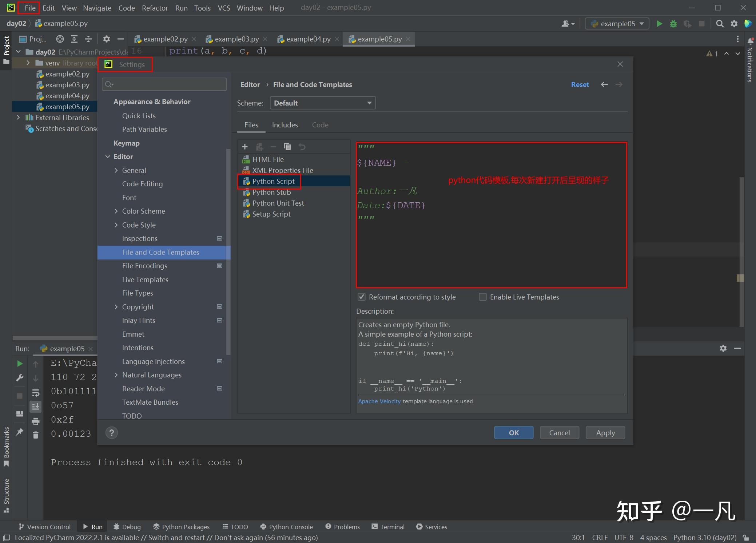
Task: Click the print icon in Run panel
Action: (x=36, y=421)
